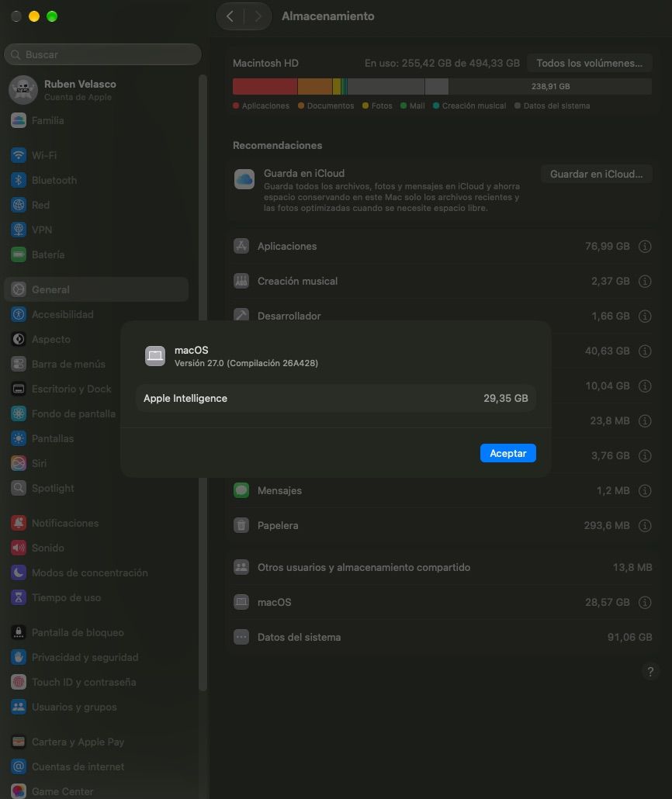Click the iCloud icon in Recomendaciones
The height and width of the screenshot is (799, 672).
coord(244,179)
